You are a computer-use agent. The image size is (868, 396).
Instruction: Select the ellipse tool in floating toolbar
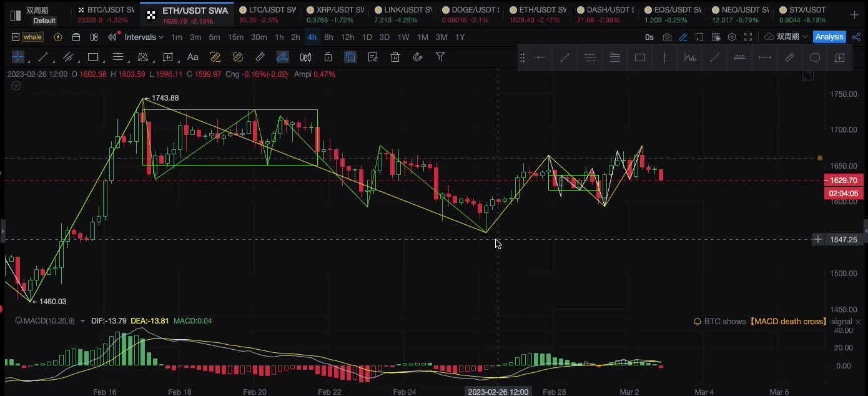click(x=814, y=58)
